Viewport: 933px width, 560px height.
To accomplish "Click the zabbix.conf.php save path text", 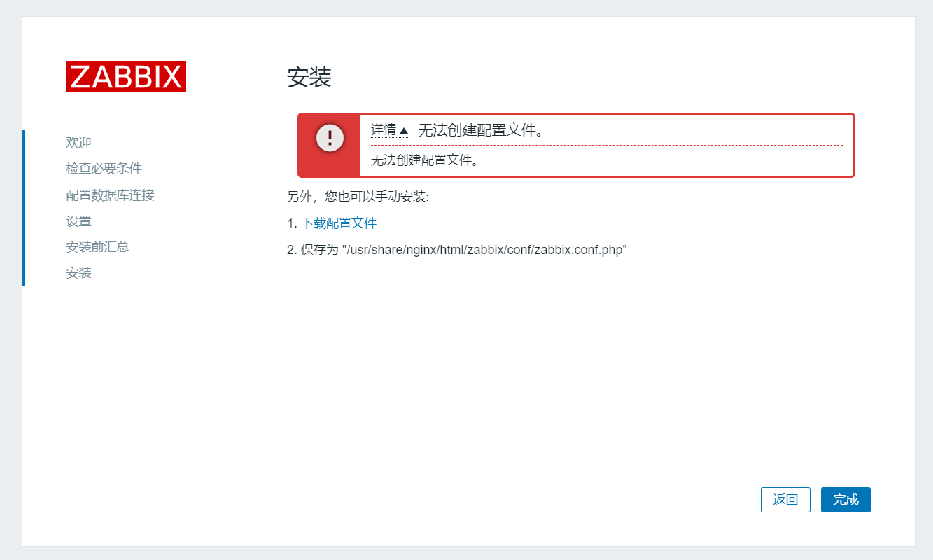I will click(485, 250).
